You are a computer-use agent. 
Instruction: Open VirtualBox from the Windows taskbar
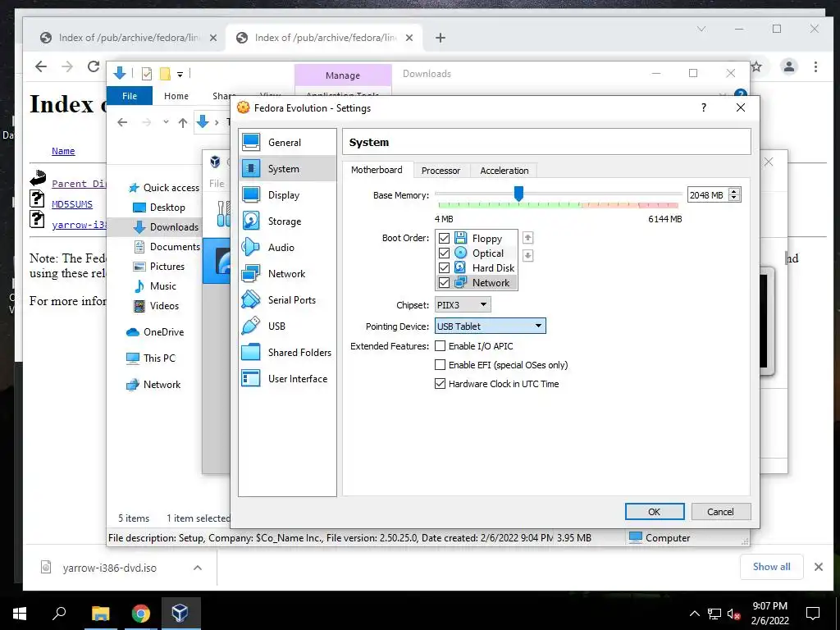[x=180, y=614]
